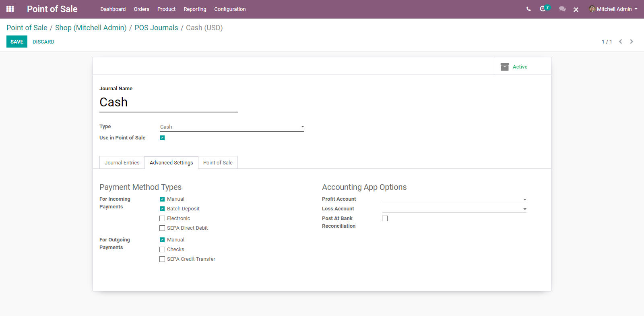Click the Active archive box icon
The image size is (644, 316).
click(x=504, y=67)
